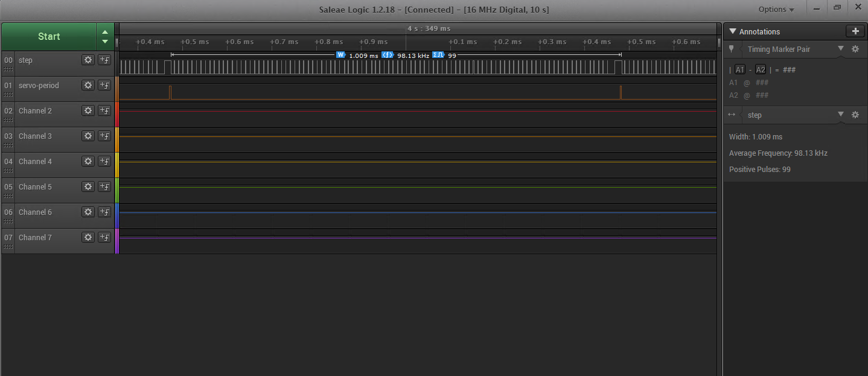Open settings gear for Channel 4
868x376 pixels.
pyautogui.click(x=88, y=161)
